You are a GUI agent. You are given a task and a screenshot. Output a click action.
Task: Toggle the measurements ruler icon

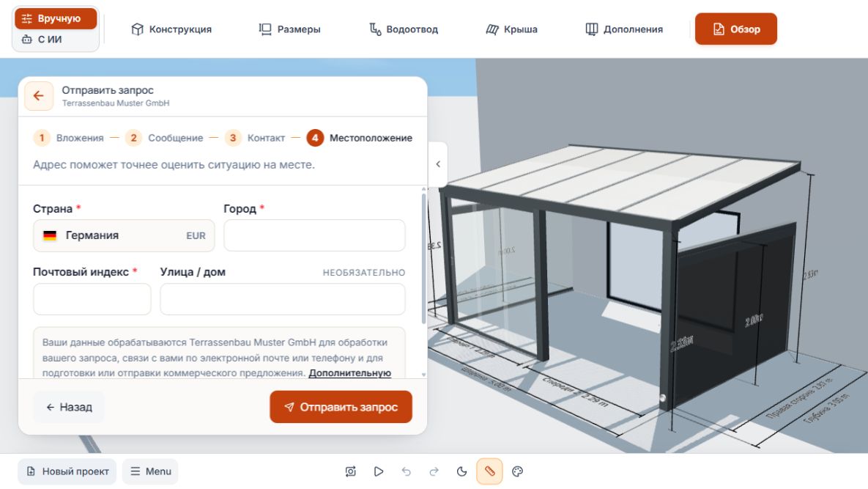[x=489, y=471]
